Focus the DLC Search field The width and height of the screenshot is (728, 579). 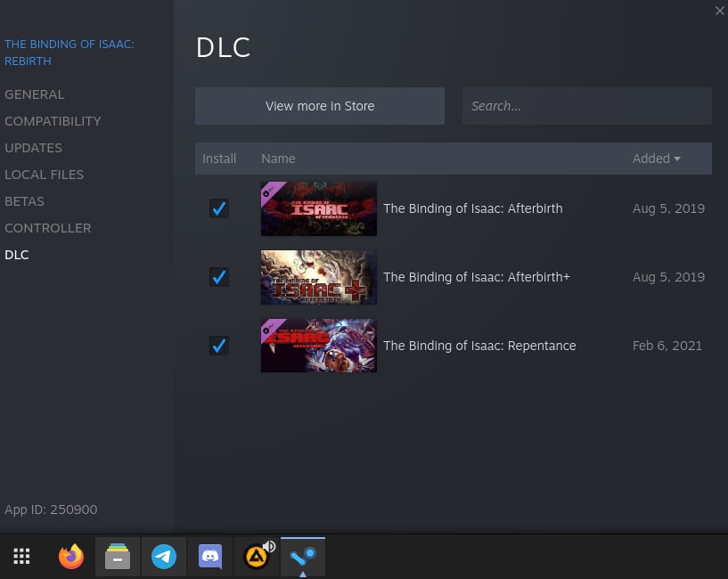click(x=587, y=106)
